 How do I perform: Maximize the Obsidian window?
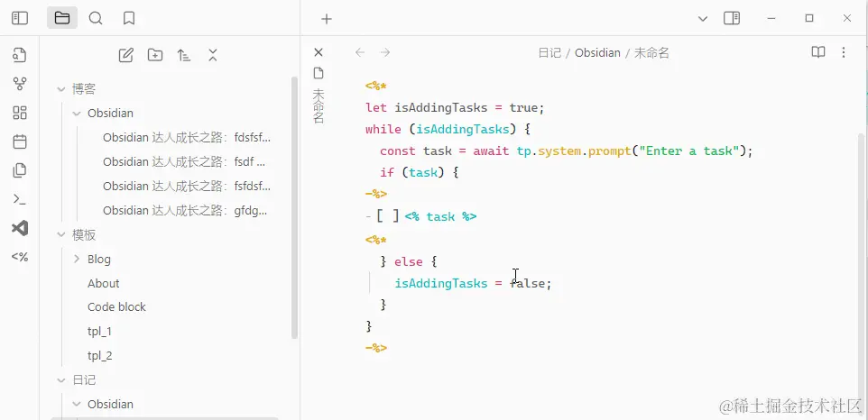[809, 18]
